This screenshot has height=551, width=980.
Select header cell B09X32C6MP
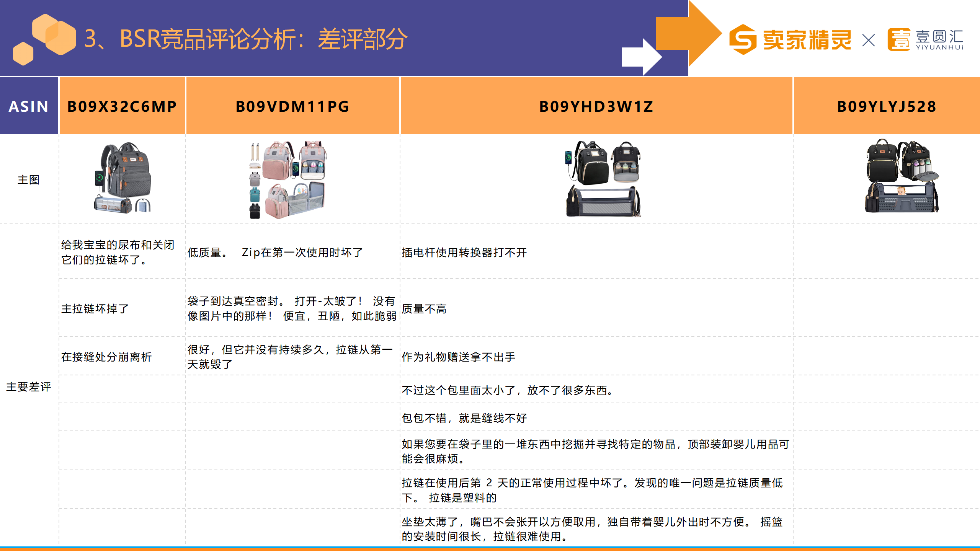pyautogui.click(x=122, y=106)
